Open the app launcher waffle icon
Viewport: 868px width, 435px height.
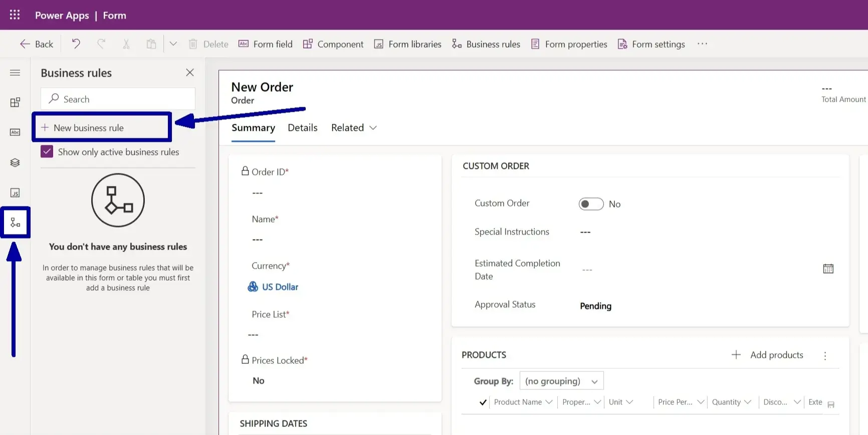click(x=15, y=15)
